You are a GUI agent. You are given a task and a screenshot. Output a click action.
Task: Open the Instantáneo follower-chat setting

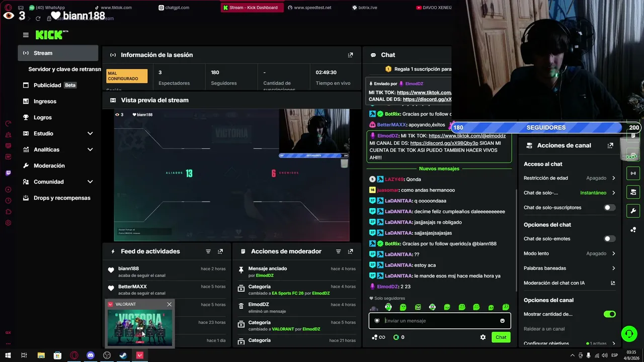[x=570, y=193]
